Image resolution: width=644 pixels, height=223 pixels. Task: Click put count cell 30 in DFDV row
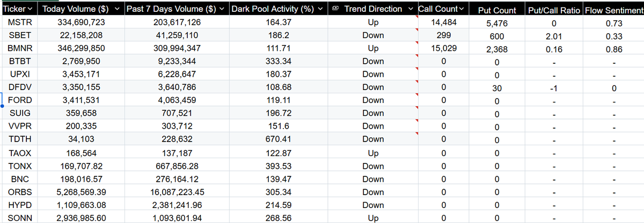tap(496, 89)
